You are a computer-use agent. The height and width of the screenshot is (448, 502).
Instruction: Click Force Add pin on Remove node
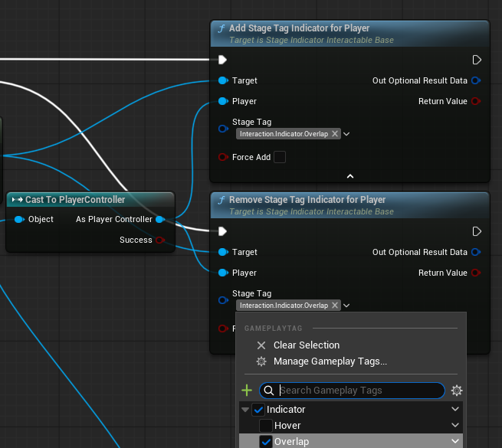coord(223,329)
